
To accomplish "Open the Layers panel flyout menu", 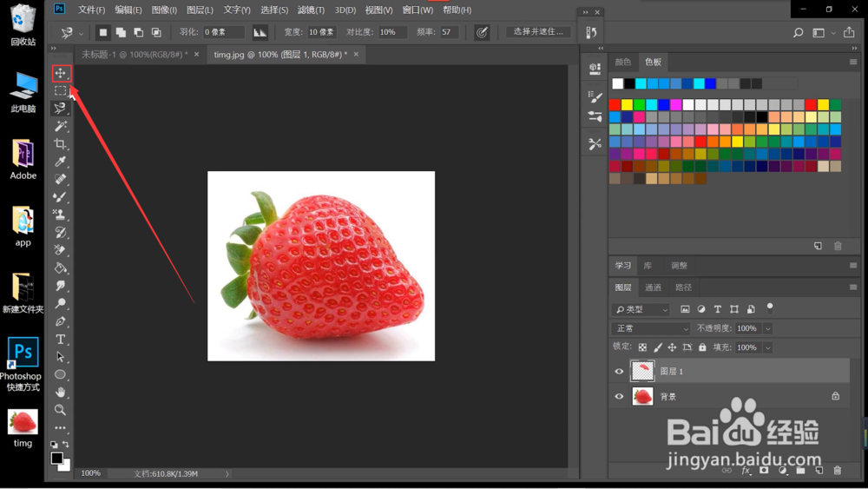I will 853,287.
